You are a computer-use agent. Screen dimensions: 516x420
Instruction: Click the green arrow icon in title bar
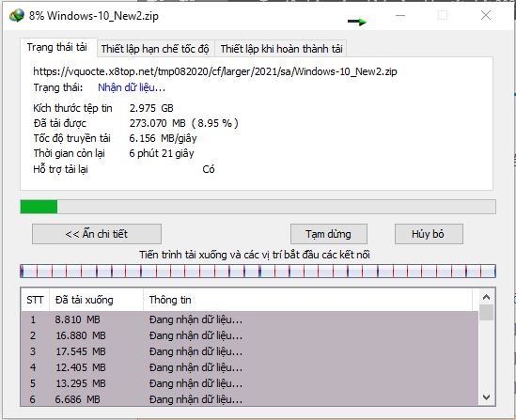coord(357,22)
